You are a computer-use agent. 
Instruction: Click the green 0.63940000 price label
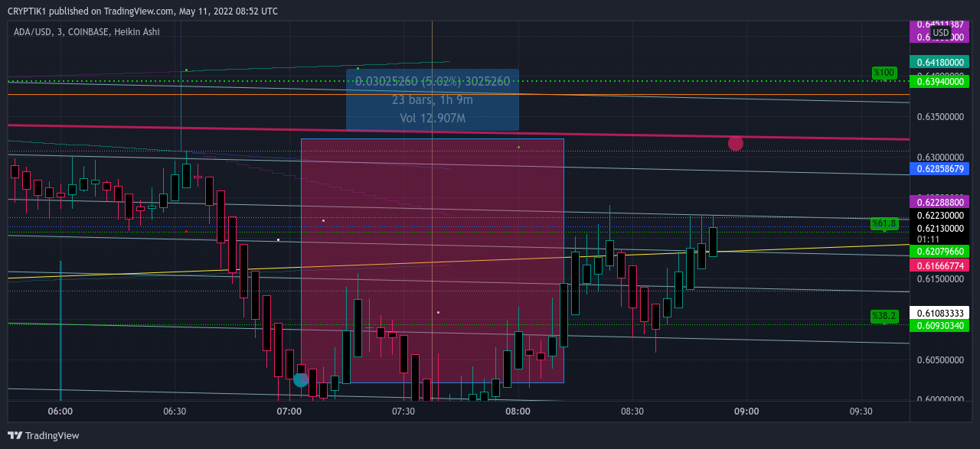(x=939, y=81)
